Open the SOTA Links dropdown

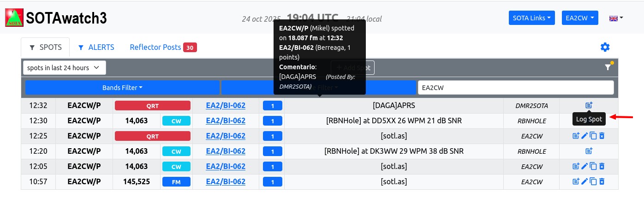(x=532, y=18)
